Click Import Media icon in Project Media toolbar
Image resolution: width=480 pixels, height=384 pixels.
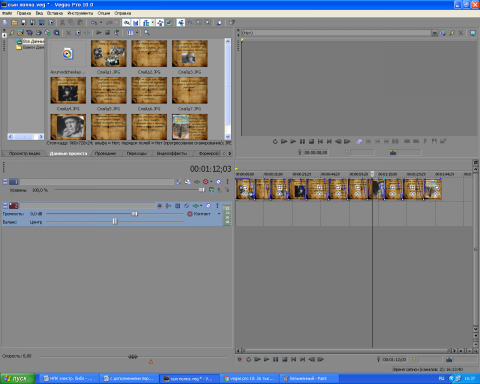tap(20, 32)
